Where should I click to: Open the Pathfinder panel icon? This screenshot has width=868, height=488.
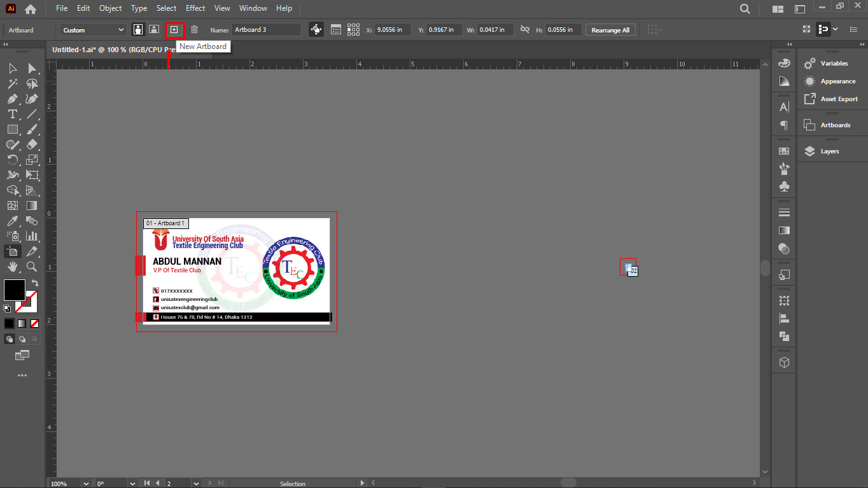point(784,336)
